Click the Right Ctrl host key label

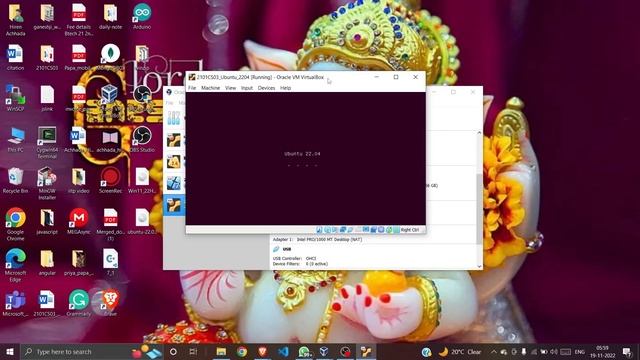pyautogui.click(x=410, y=230)
